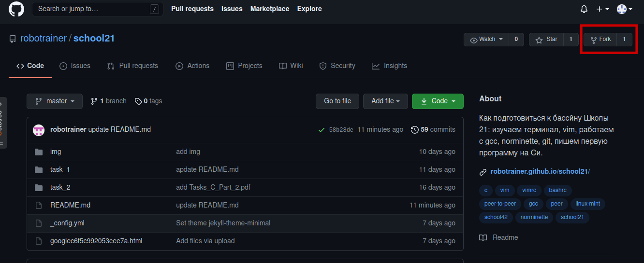Viewport: 644px width, 263px height.
Task: Switch to the Insights tab
Action: (389, 66)
